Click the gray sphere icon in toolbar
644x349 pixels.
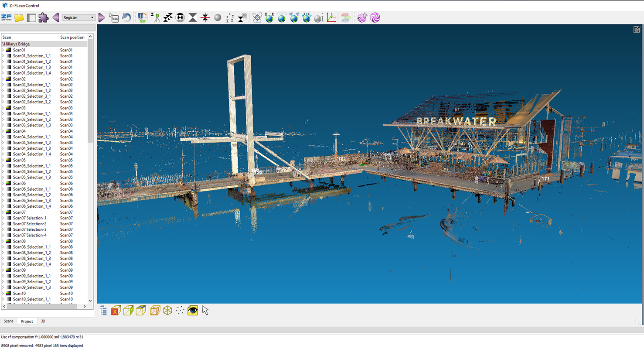(x=218, y=18)
